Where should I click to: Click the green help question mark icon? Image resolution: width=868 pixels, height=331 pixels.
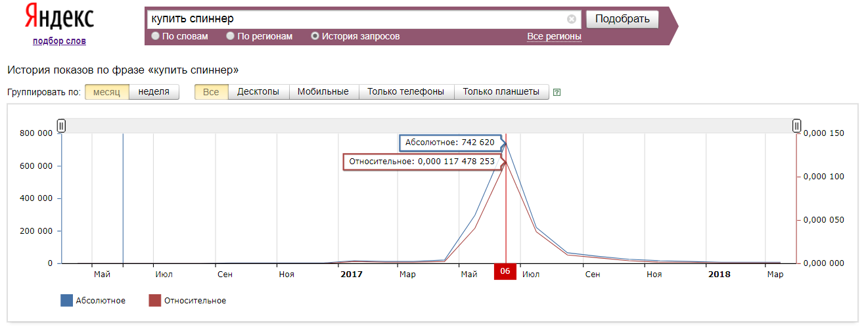coord(557,93)
